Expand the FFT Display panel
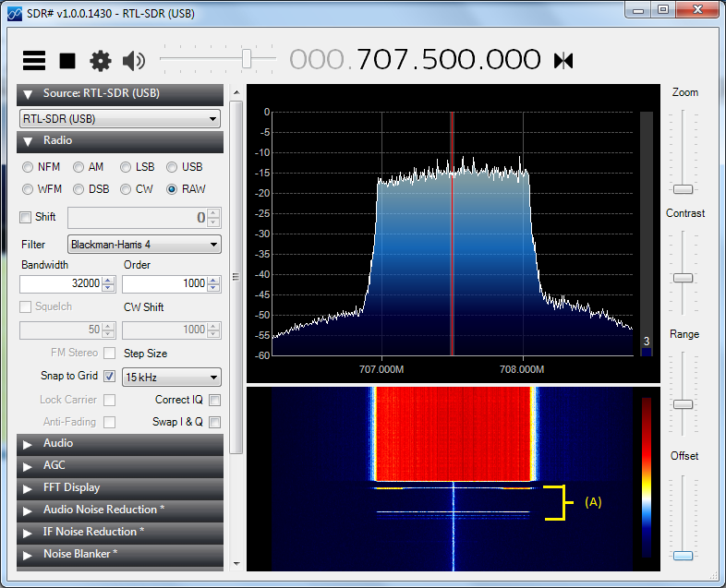The height and width of the screenshot is (588, 726). (120, 488)
